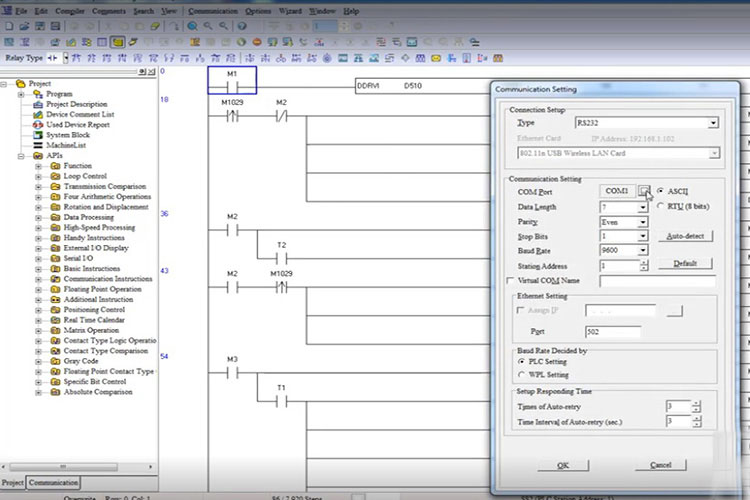The height and width of the screenshot is (500, 750).
Task: Select Real Time Calendar folder
Action: click(94, 320)
